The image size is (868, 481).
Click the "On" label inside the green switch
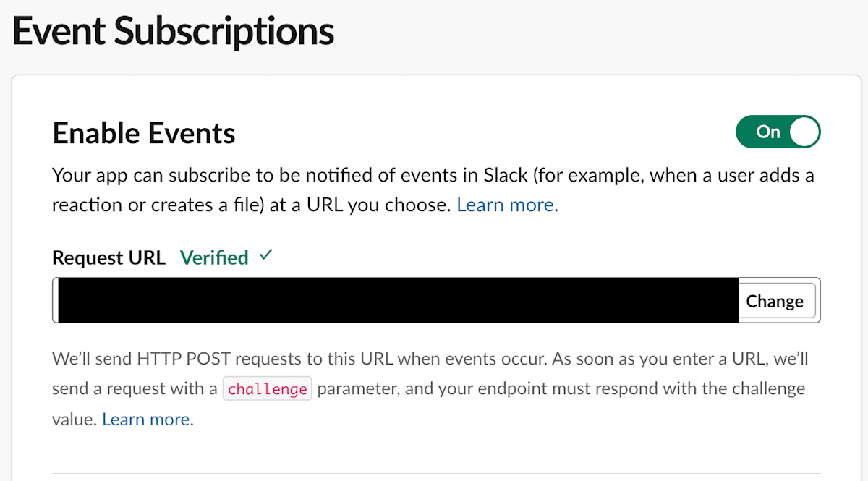[x=767, y=132]
